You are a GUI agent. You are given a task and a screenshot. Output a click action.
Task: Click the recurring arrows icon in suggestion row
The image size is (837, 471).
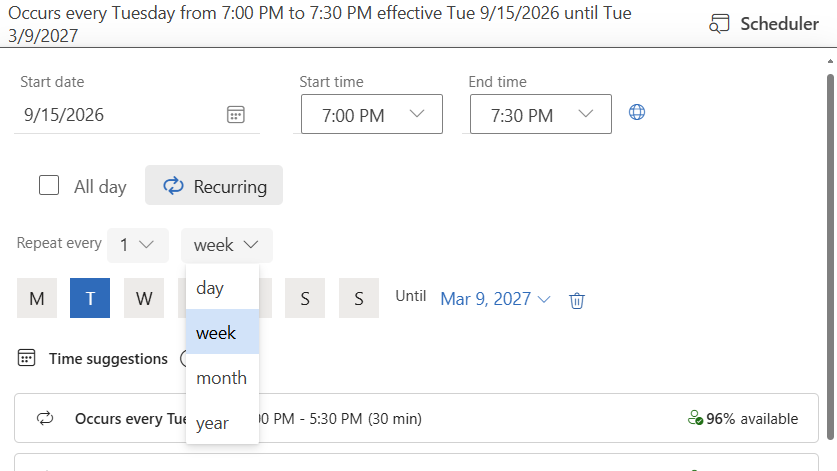[45, 418]
